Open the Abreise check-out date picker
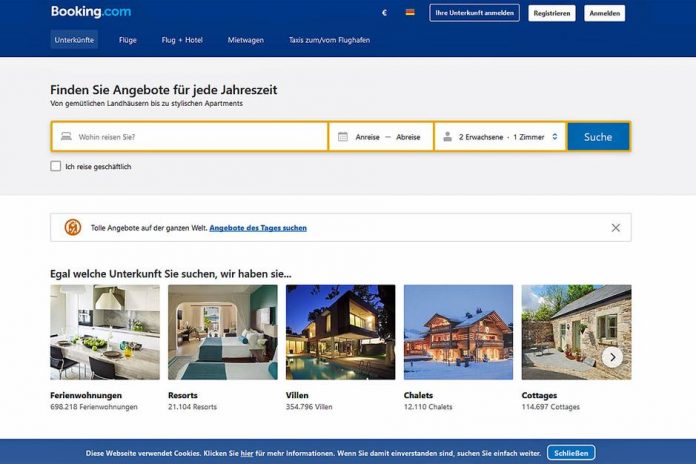The image size is (696, 464). [x=408, y=137]
